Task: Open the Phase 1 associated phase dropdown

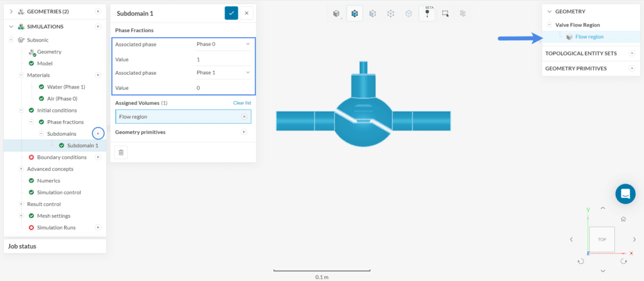Action: point(223,73)
